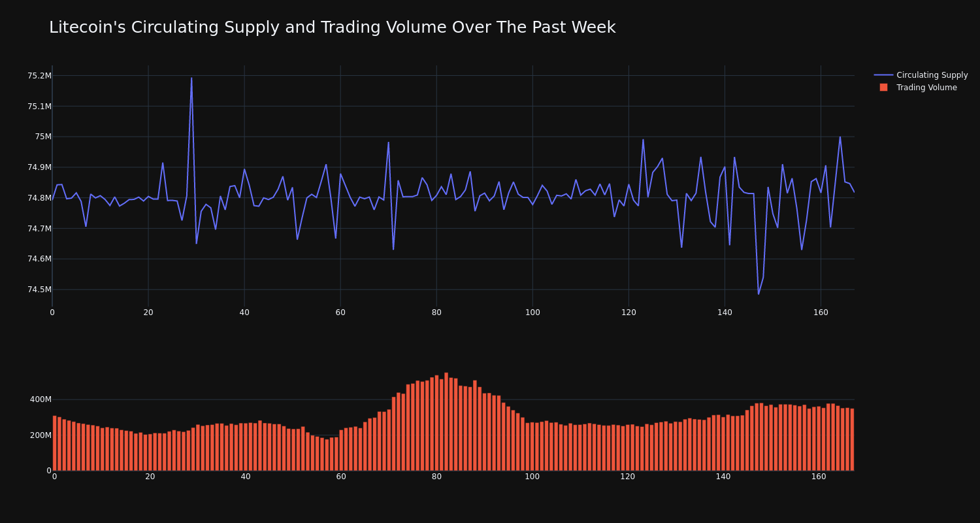Click the 75M y-axis label

(x=43, y=137)
